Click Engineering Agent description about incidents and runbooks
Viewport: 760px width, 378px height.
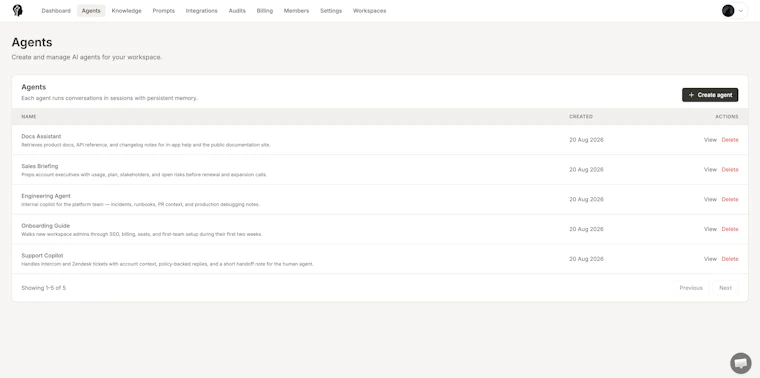tap(141, 205)
